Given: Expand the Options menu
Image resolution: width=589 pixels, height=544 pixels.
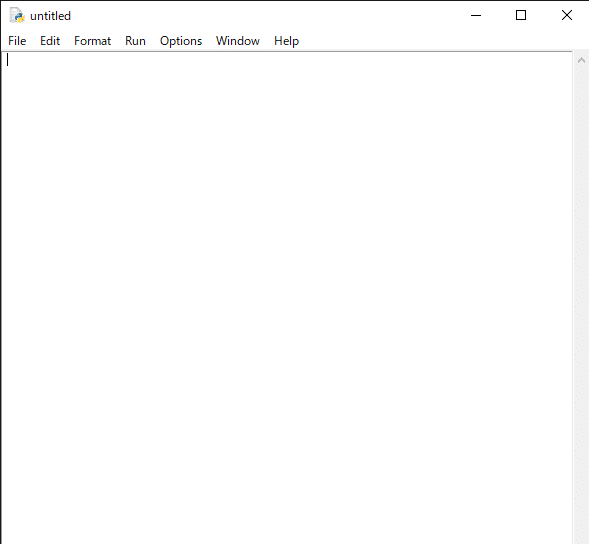Looking at the screenshot, I should pos(181,41).
